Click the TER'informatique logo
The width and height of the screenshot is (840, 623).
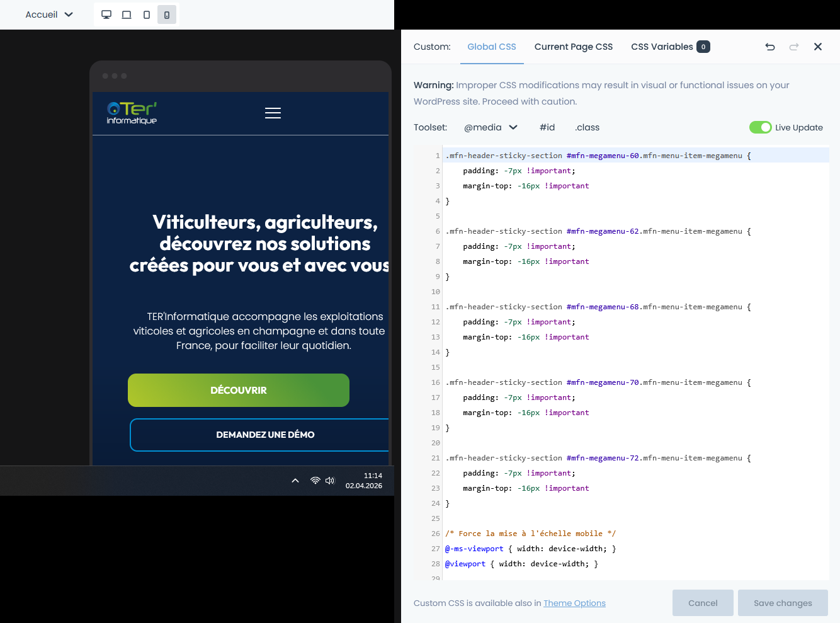[x=132, y=113]
